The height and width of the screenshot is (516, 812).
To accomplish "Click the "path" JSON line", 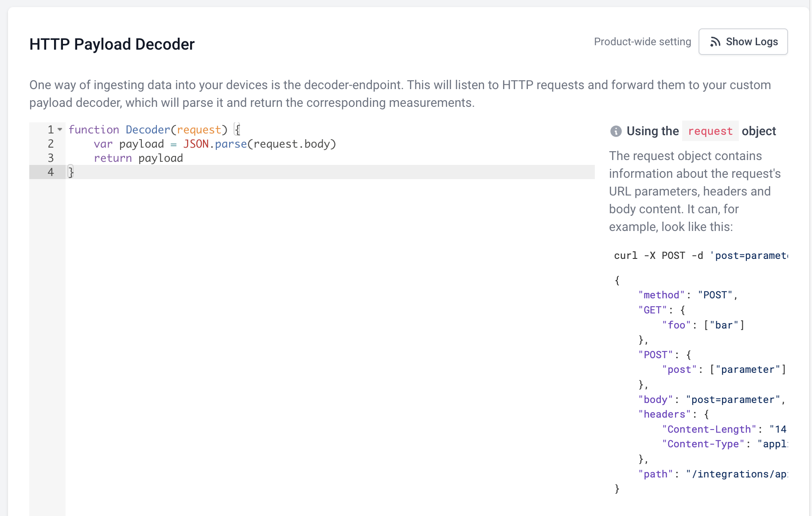I will point(713,474).
